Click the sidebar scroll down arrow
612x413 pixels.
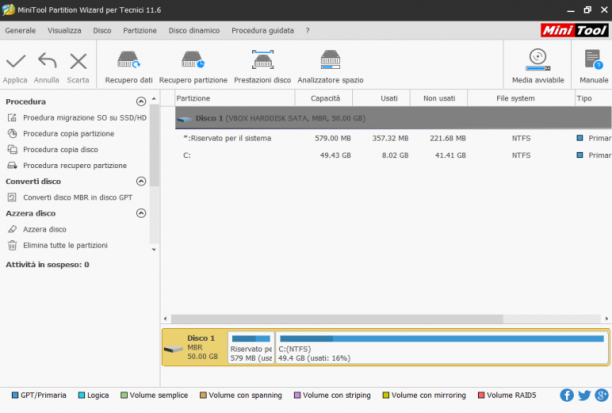tap(154, 249)
